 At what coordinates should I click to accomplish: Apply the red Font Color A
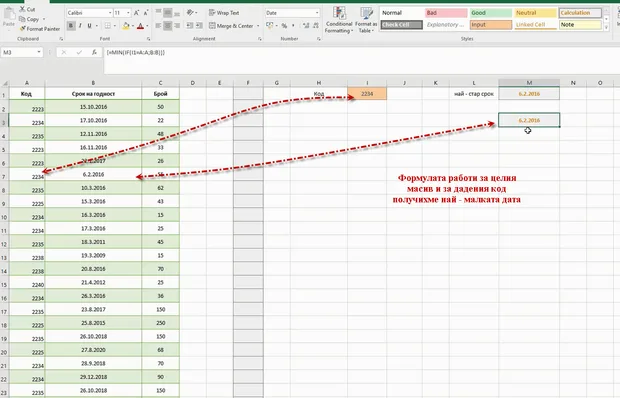[140, 26]
